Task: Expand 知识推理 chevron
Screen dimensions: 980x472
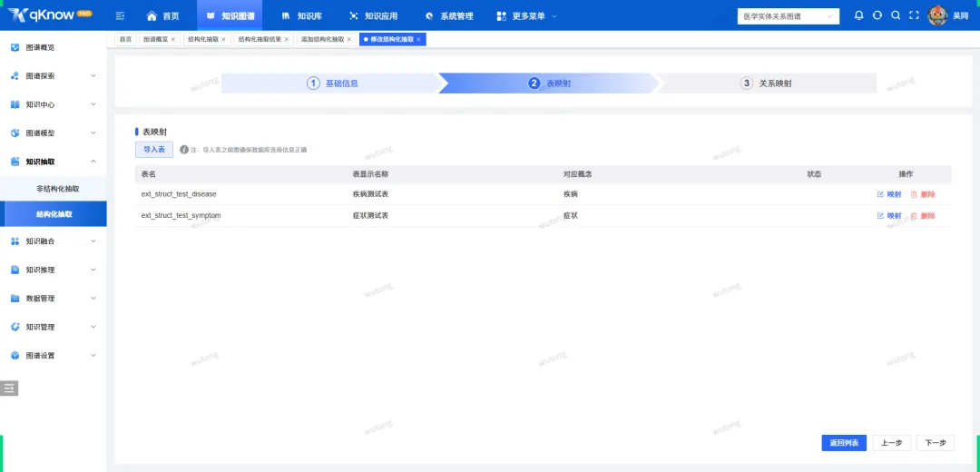Action: pyautogui.click(x=93, y=270)
